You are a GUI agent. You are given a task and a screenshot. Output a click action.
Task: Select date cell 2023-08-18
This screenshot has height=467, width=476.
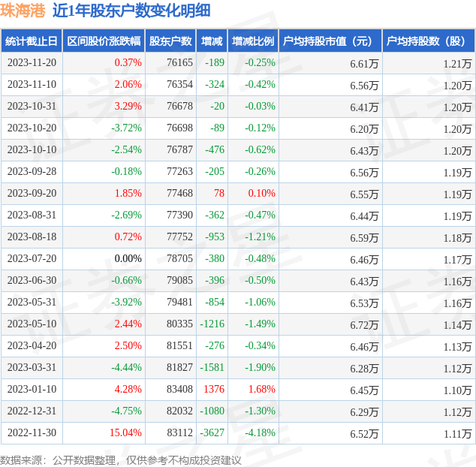32,237
